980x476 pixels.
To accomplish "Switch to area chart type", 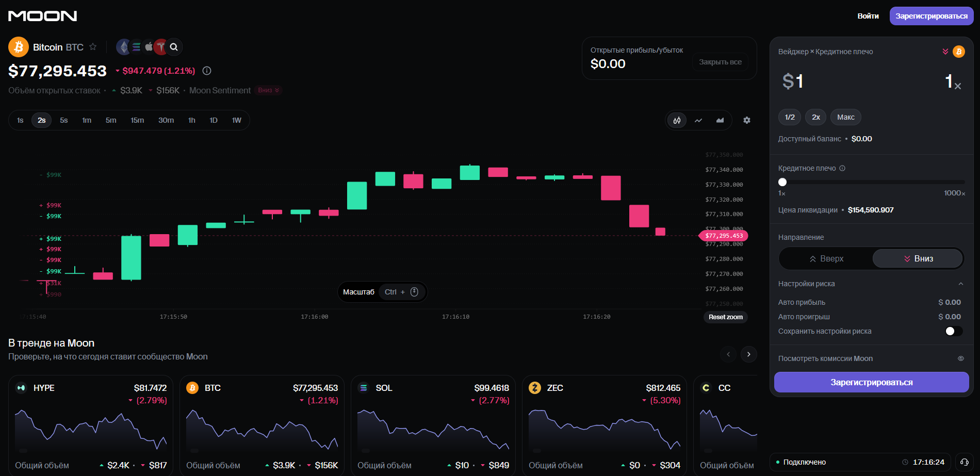I will point(720,120).
